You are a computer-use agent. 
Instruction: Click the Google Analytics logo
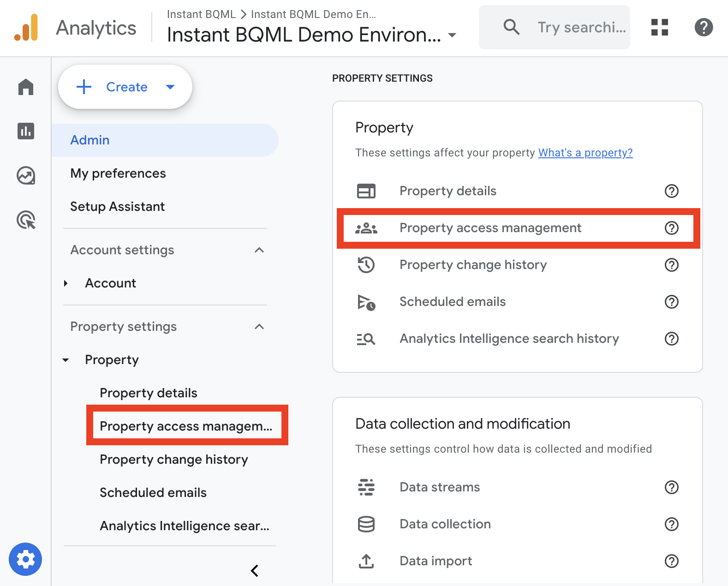[x=26, y=28]
